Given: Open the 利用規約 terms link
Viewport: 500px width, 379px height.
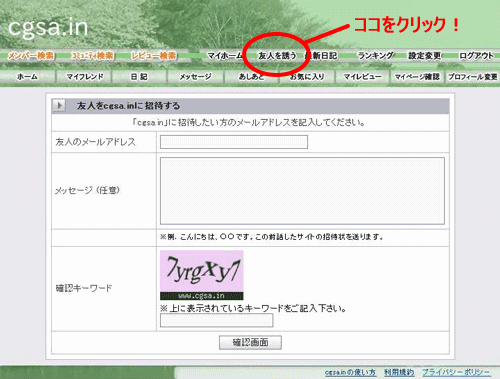Looking at the screenshot, I should pyautogui.click(x=399, y=372).
